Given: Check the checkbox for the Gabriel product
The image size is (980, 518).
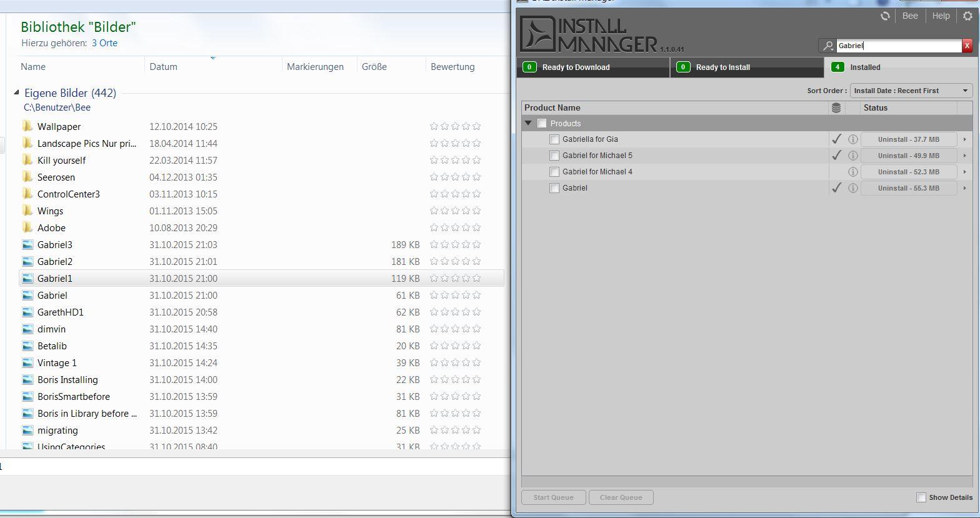Looking at the screenshot, I should 554,188.
